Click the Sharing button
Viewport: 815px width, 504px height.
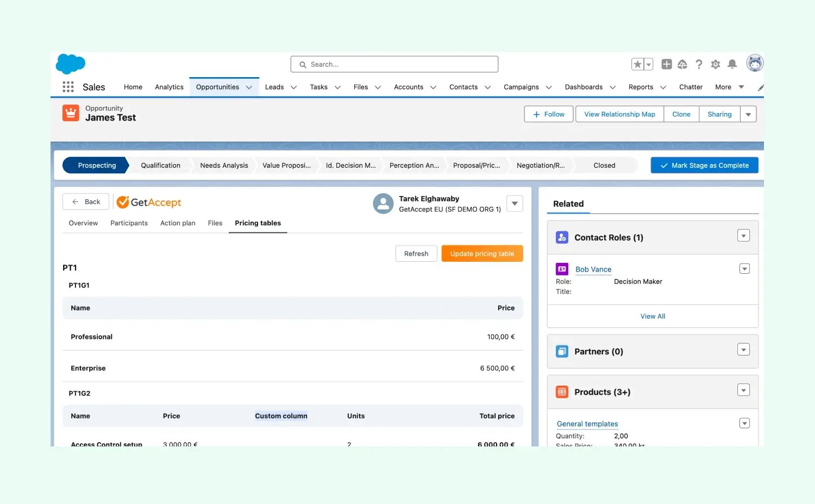(719, 114)
